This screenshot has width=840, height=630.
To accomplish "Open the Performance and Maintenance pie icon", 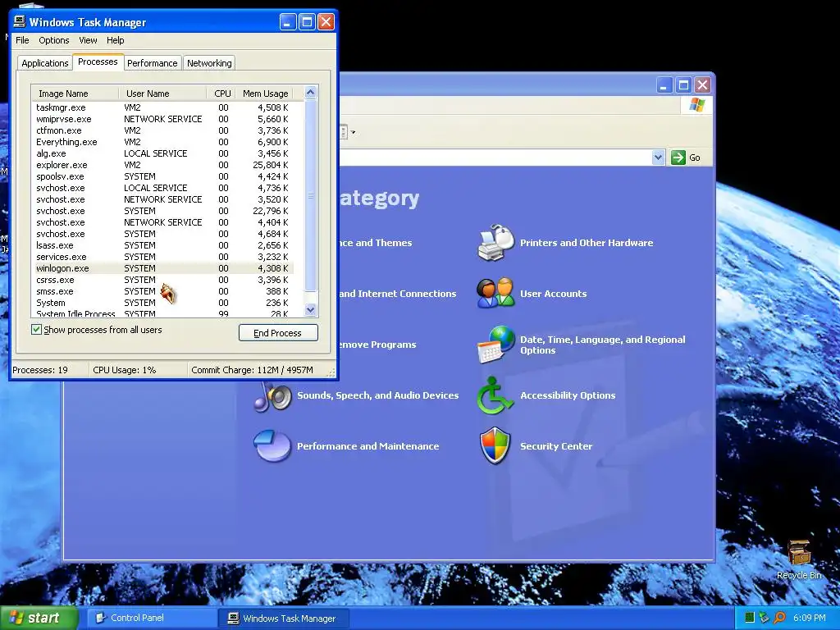I will (272, 445).
